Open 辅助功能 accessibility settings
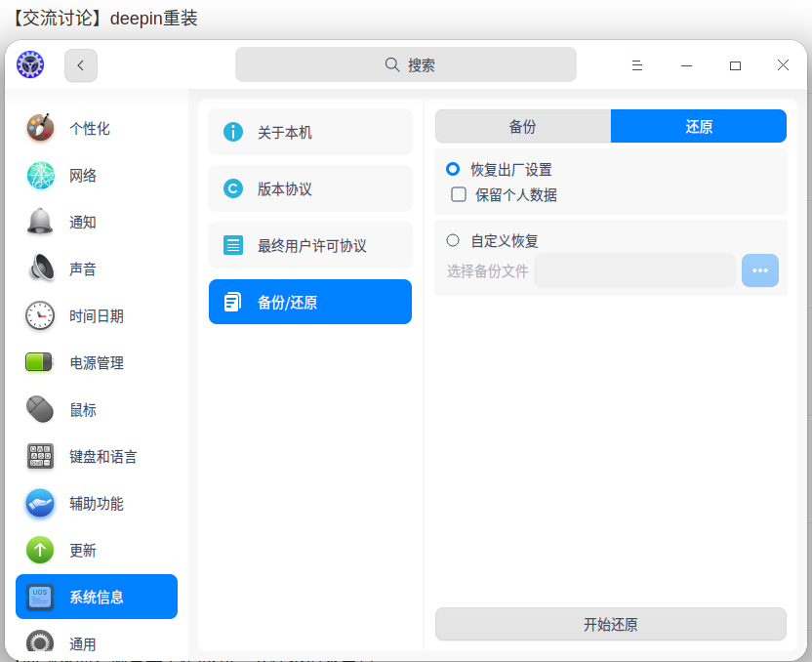812x662 pixels. (x=96, y=504)
